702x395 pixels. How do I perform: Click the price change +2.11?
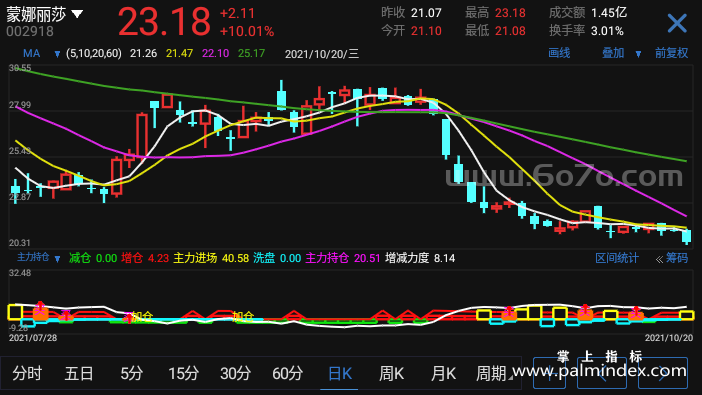(237, 13)
